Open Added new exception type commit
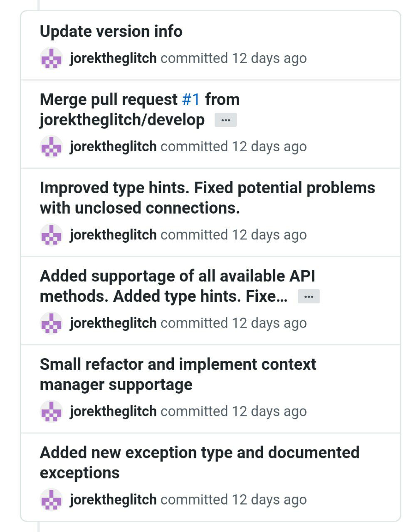This screenshot has width=420, height=532. tap(199, 453)
